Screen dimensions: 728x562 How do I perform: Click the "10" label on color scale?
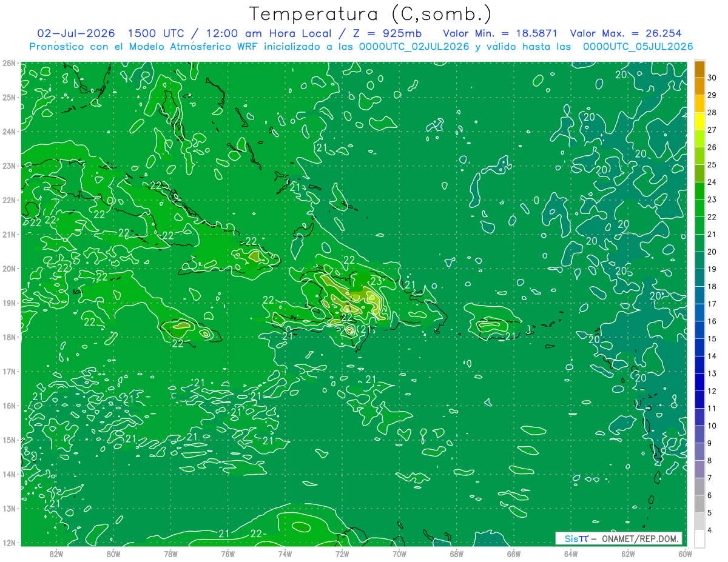point(712,426)
